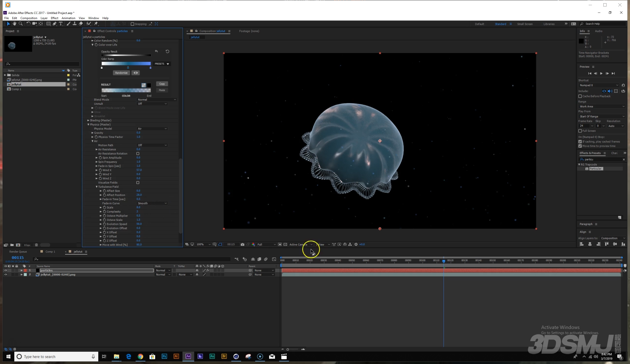
Task: Open Fade-in Curve Smooth dropdown
Action: (x=152, y=203)
